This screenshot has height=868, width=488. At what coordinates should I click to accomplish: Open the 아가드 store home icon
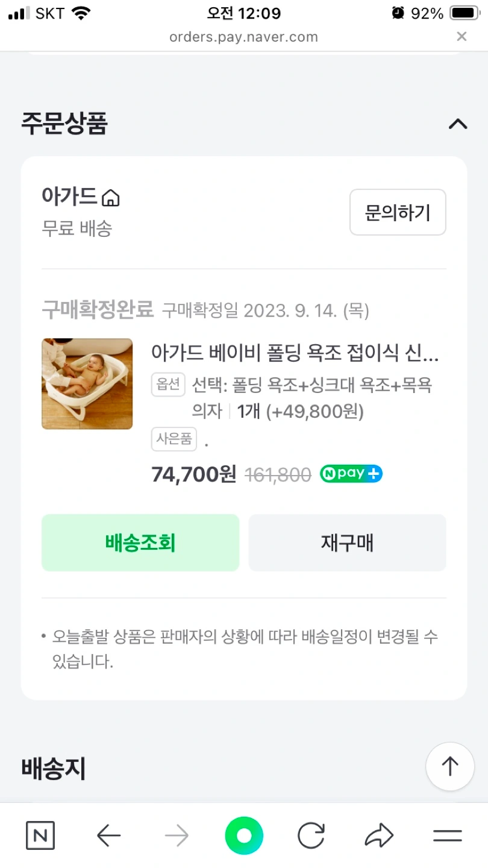click(x=111, y=198)
